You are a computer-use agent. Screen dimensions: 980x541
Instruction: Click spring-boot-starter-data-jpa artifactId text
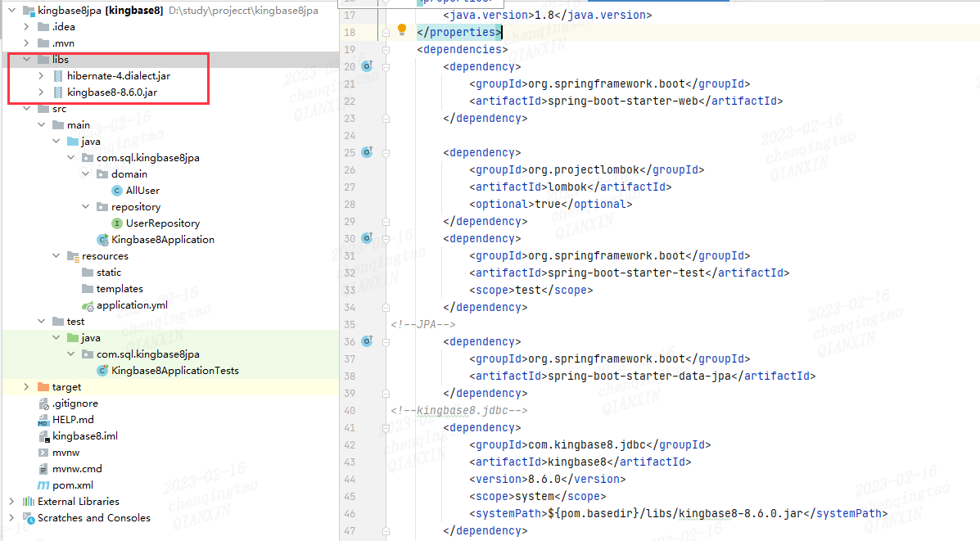(639, 376)
